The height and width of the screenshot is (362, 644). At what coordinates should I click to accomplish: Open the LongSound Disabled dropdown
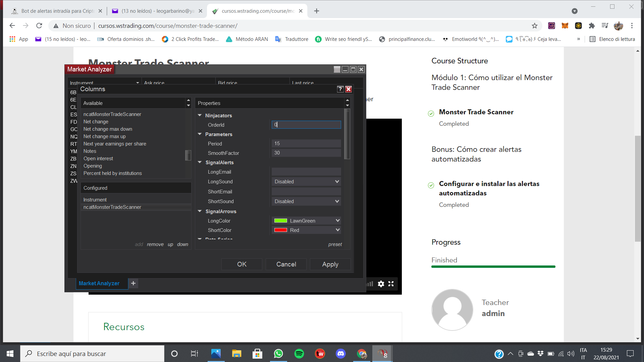306,182
